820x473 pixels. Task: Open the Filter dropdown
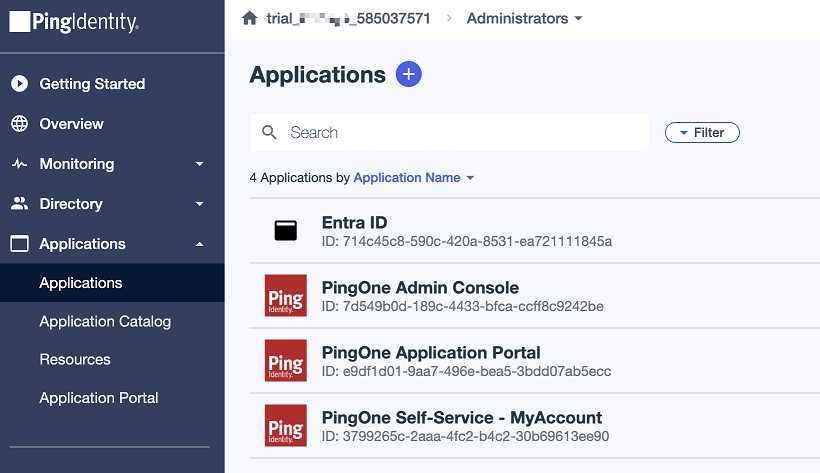coord(702,132)
